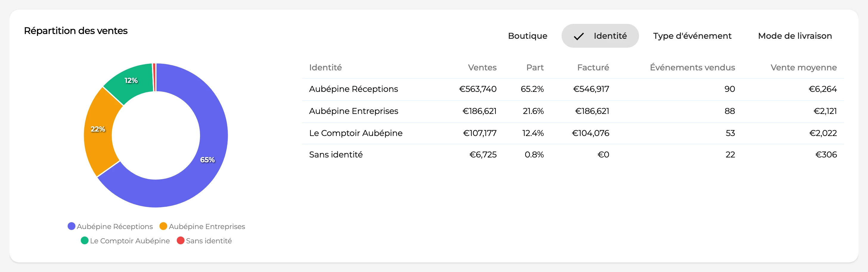
Task: Click the thin red donut segment
Action: tap(154, 77)
